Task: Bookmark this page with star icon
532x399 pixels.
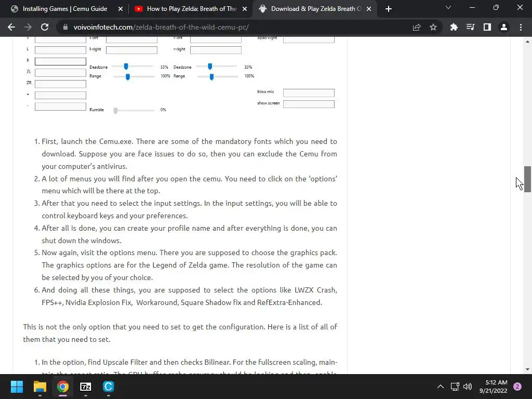Action: coord(433,27)
